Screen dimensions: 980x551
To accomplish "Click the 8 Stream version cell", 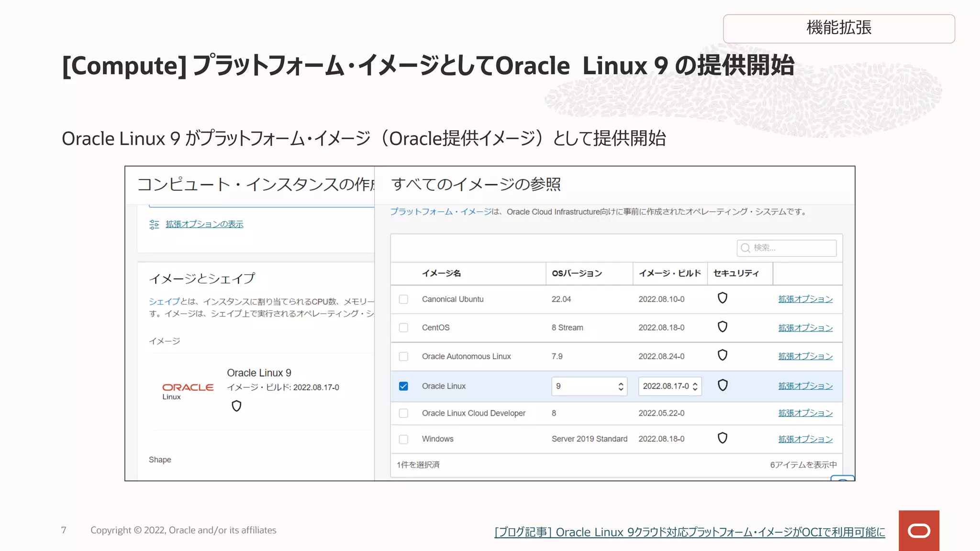I will [x=568, y=328].
